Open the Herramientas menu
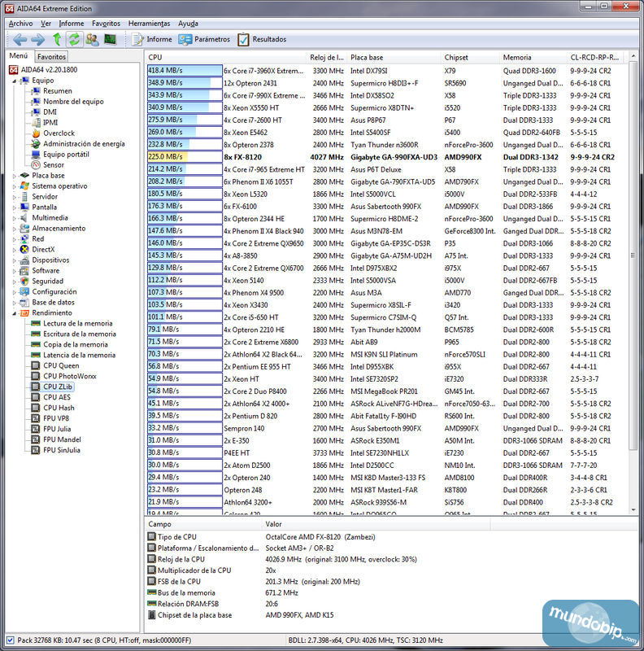Viewport: 644px width, 651px height. 150,24
